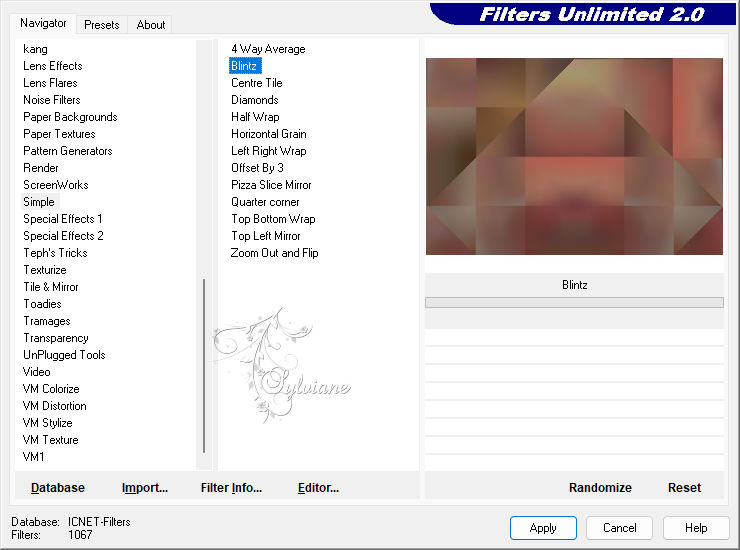Choose the Blintz filter

pos(245,66)
